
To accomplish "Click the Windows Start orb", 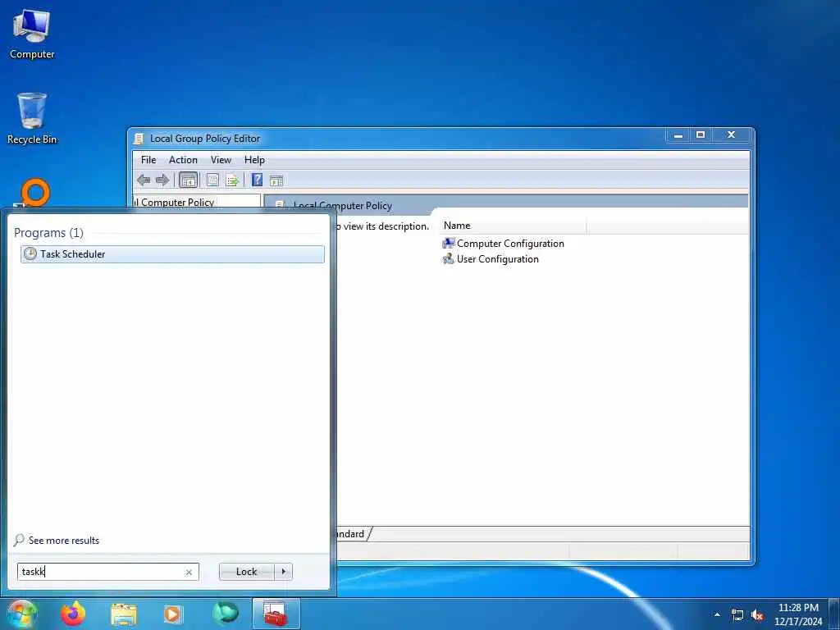I will (x=21, y=614).
